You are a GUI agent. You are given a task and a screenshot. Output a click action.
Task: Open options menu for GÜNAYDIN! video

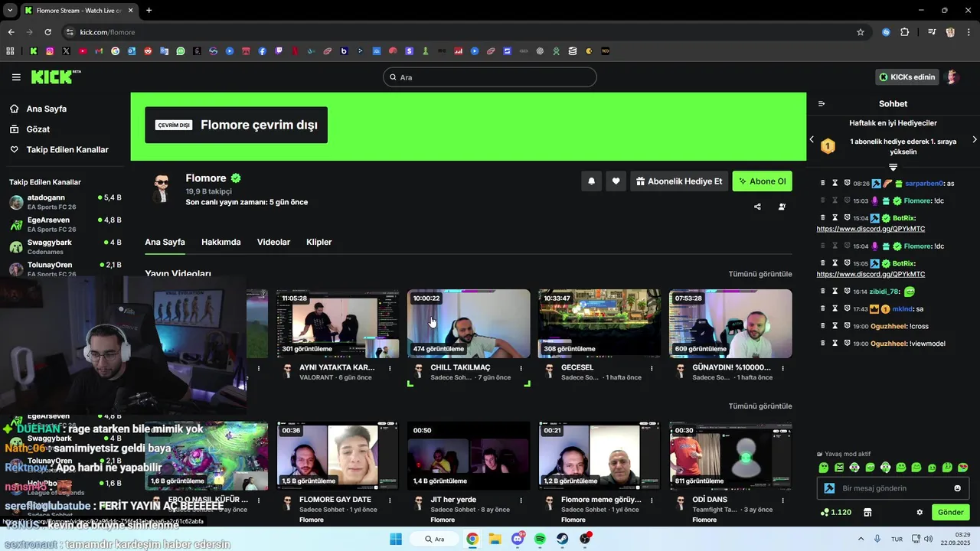click(783, 368)
